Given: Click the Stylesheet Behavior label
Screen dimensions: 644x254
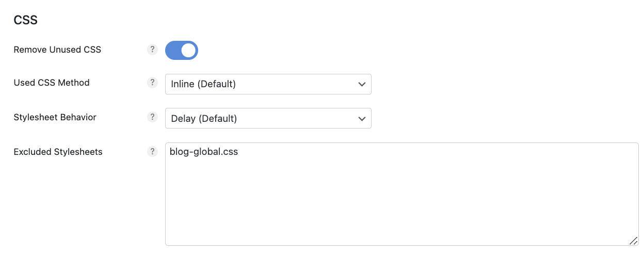Looking at the screenshot, I should [55, 117].
